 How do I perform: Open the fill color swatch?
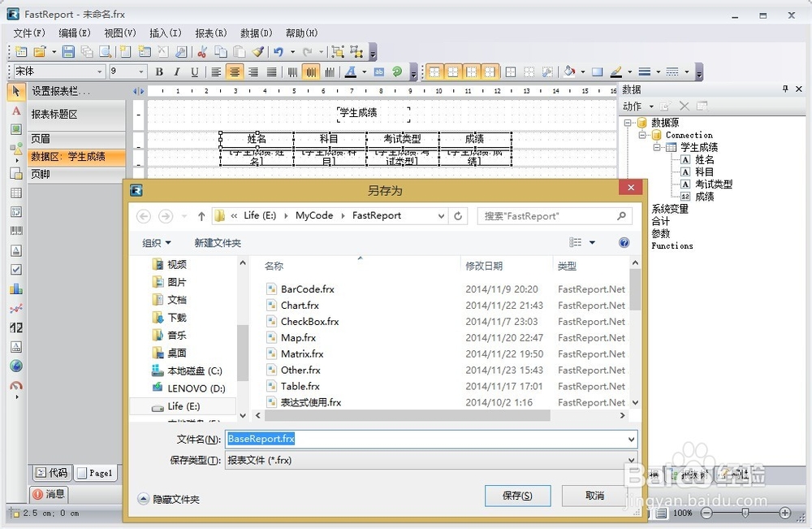point(568,72)
